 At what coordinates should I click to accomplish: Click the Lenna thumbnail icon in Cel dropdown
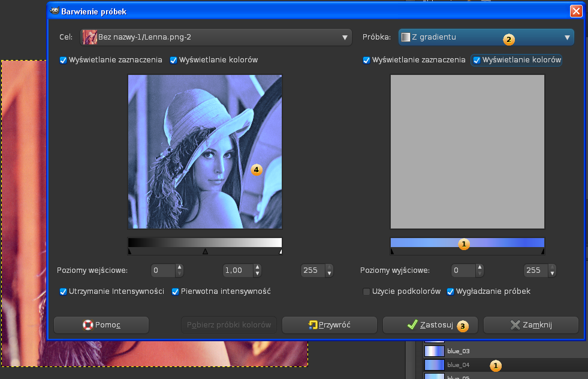pyautogui.click(x=90, y=37)
